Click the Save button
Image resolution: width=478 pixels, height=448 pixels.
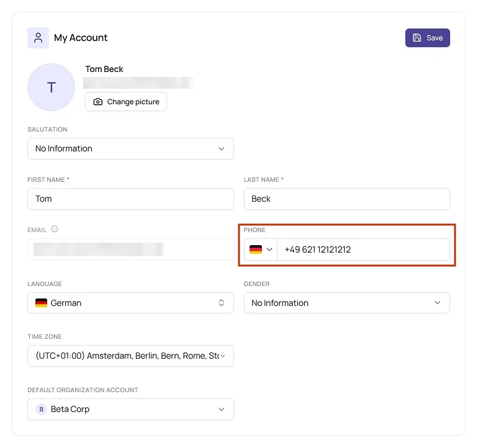(427, 38)
